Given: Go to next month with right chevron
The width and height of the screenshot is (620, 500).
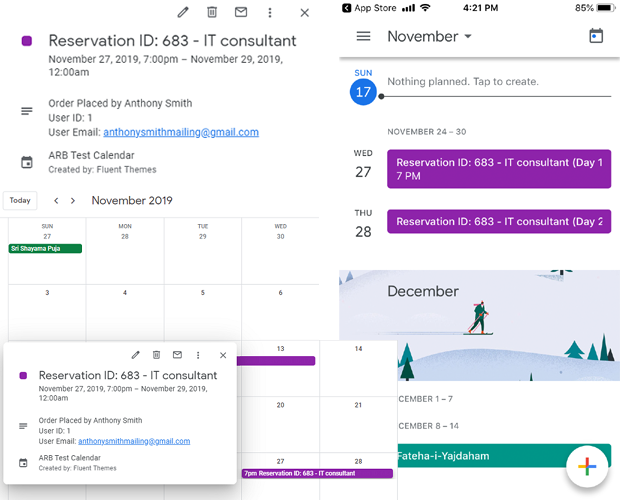Looking at the screenshot, I should coord(72,200).
